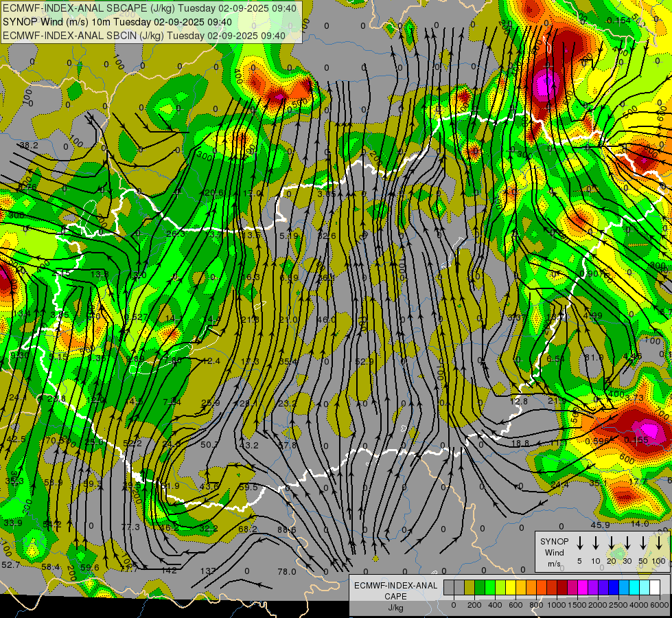Screen dimensions: 672x618
Task: Click the 2500 tick label in CAPE legend
Action: tap(618, 605)
